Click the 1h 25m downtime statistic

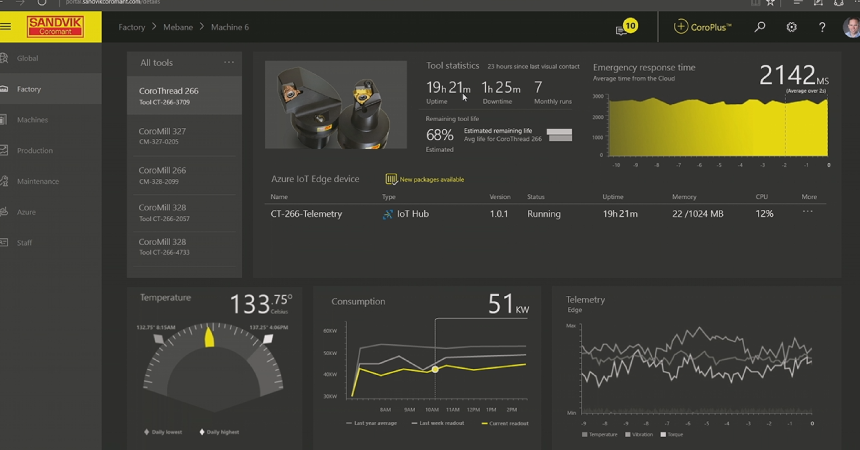pos(501,87)
